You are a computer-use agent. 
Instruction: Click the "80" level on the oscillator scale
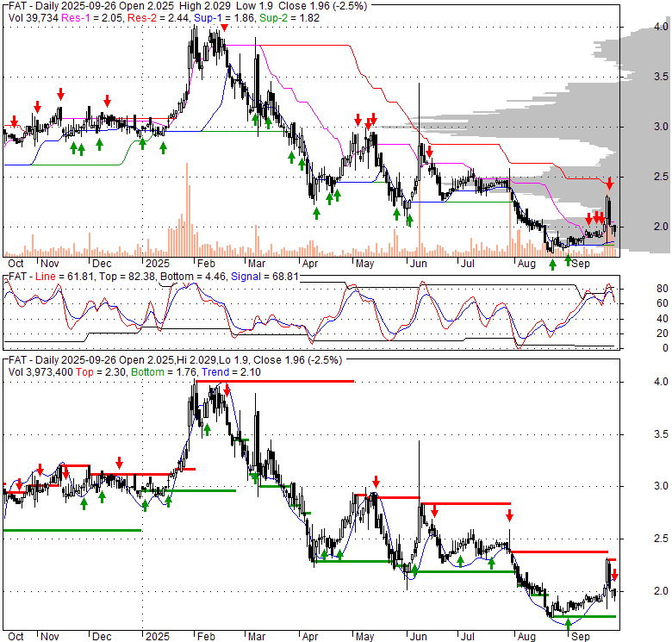pos(663,289)
